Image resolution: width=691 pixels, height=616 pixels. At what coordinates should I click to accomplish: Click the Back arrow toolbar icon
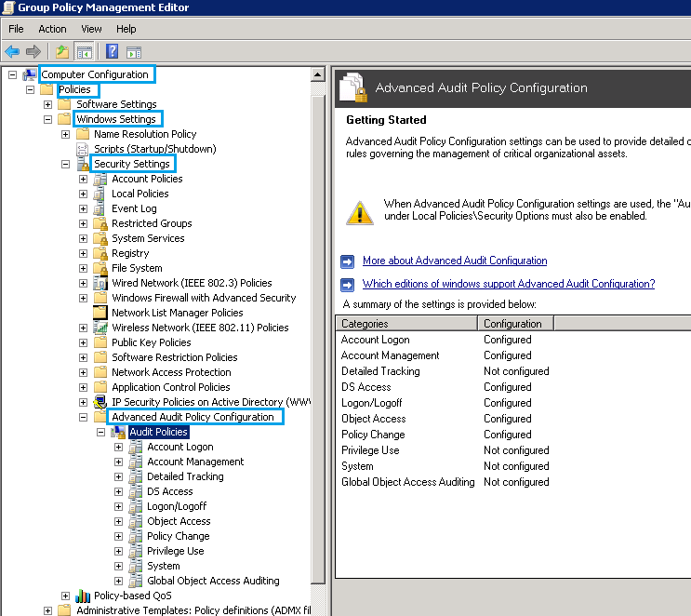pos(12,52)
